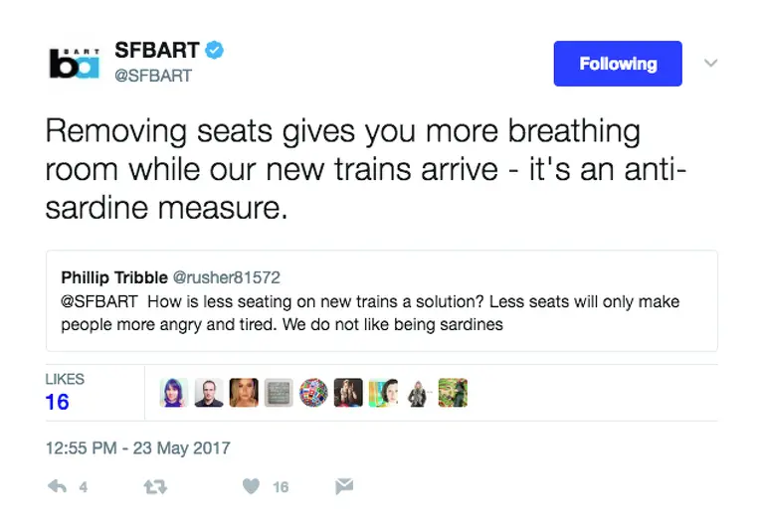
Task: Click the BART logo avatar
Action: (x=75, y=63)
